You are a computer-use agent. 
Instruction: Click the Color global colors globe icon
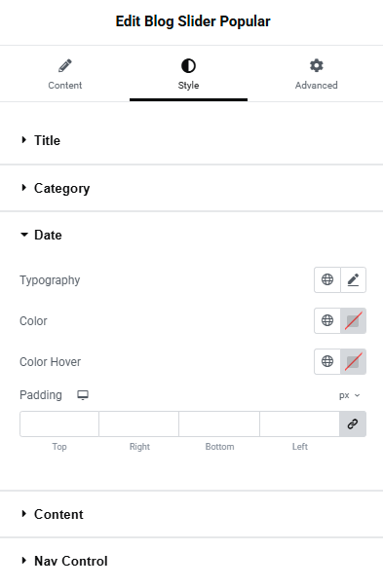point(327,320)
